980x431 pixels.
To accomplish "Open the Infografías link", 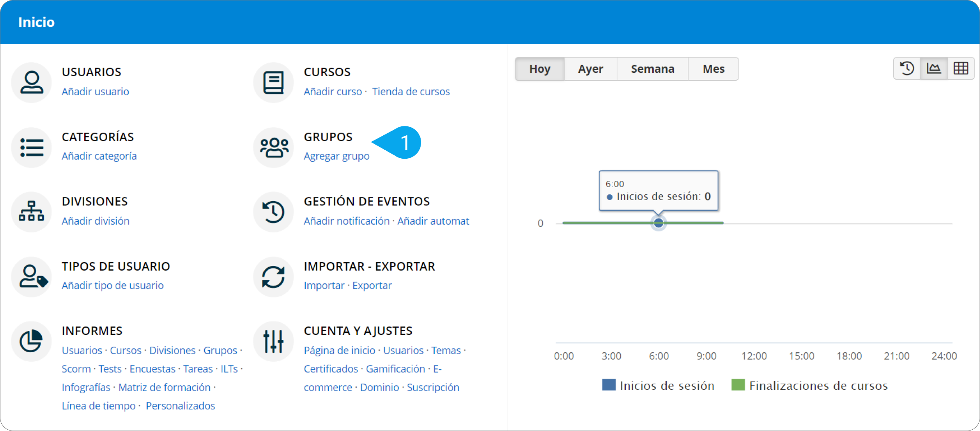I will [86, 387].
